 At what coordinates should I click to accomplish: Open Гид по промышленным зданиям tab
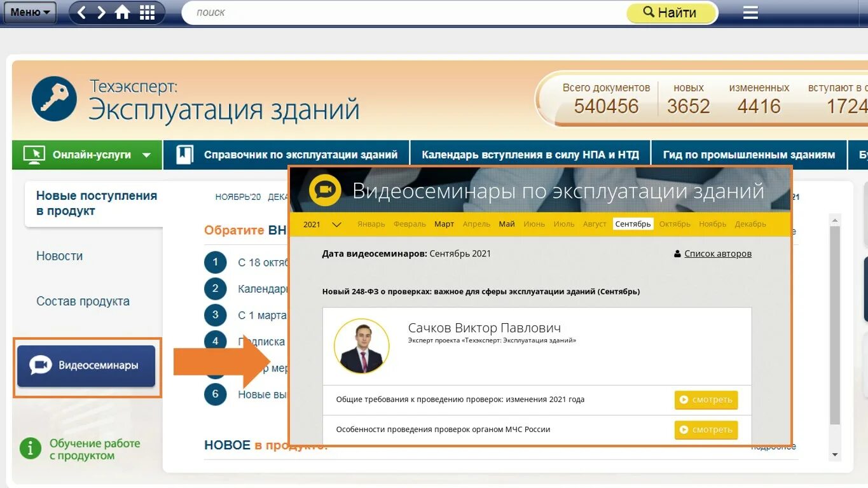coord(749,155)
